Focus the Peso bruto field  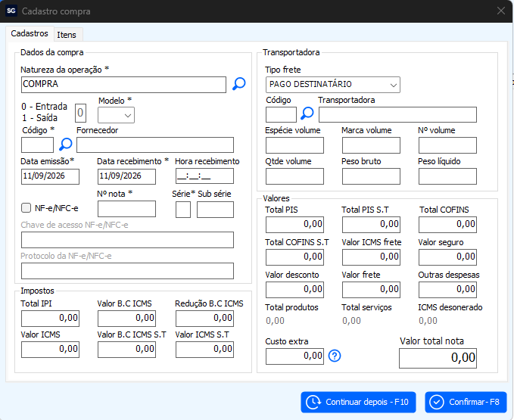pyautogui.click(x=371, y=176)
